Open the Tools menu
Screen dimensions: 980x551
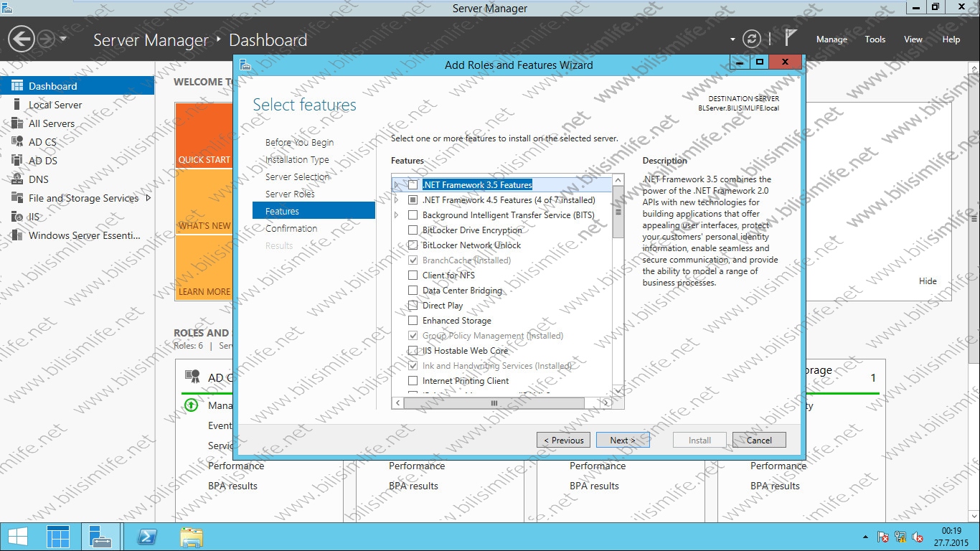pos(875,39)
